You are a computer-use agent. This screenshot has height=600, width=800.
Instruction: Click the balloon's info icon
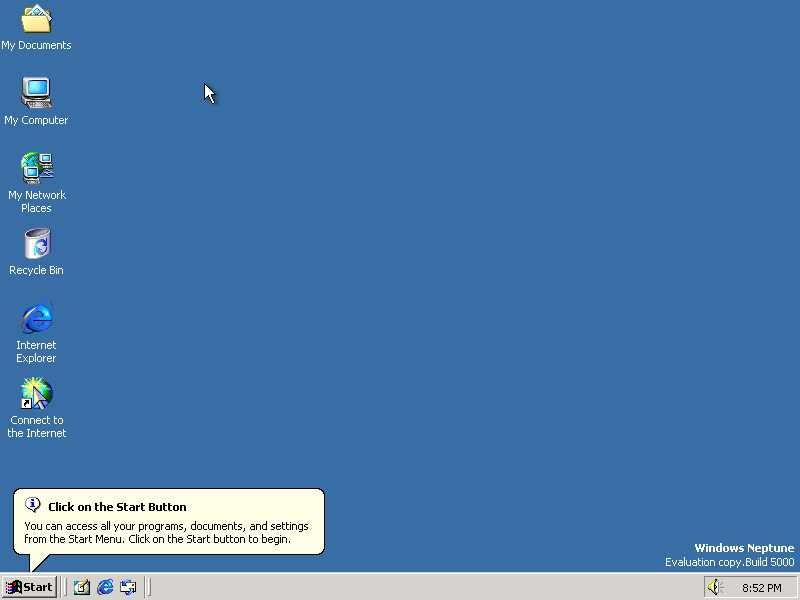pos(33,505)
